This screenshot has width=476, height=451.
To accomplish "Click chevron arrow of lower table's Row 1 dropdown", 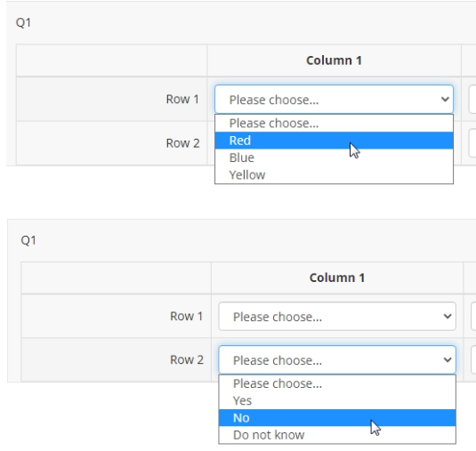I will pyautogui.click(x=448, y=317).
